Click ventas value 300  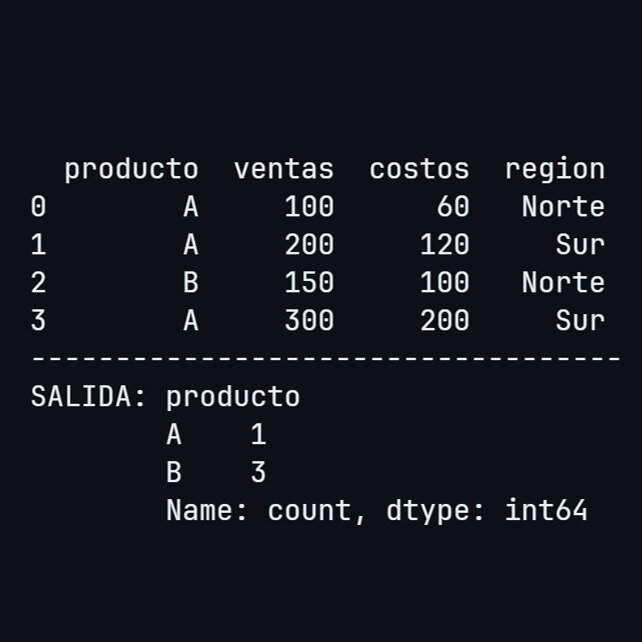click(309, 320)
